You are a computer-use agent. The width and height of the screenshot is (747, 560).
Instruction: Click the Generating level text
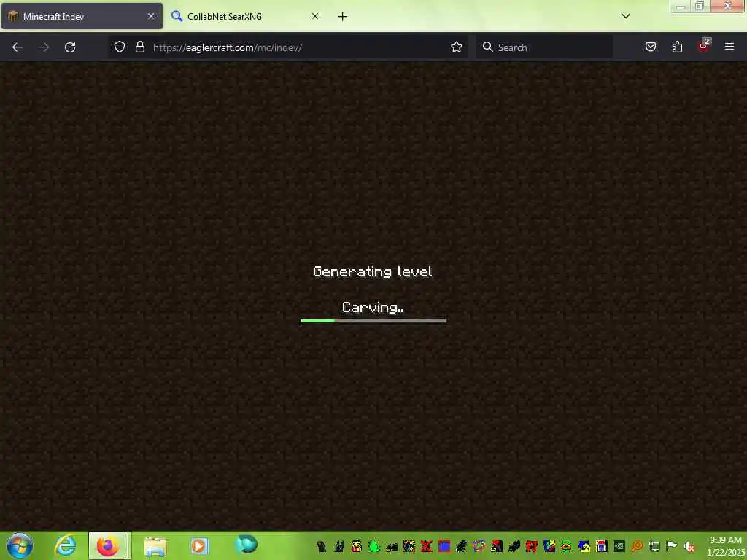point(373,271)
